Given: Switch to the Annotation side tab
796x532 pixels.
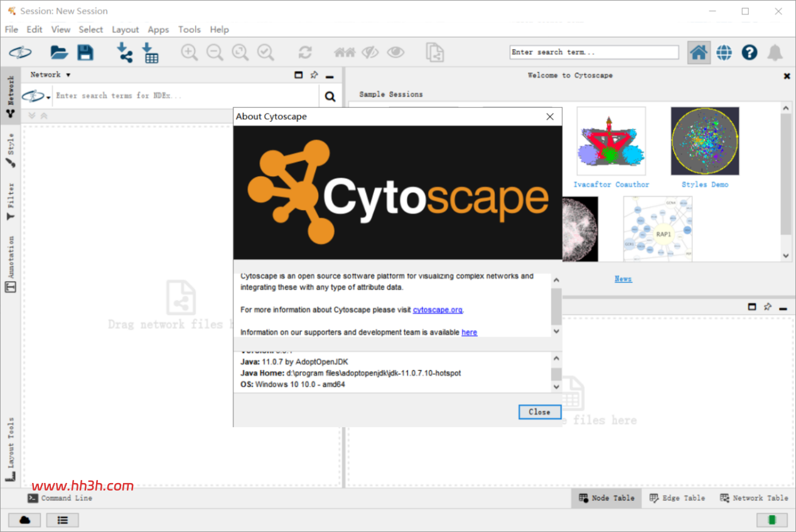Looking at the screenshot, I should 10,263.
